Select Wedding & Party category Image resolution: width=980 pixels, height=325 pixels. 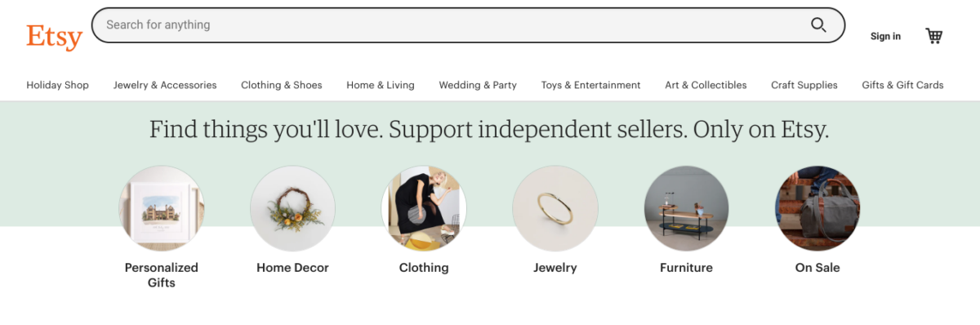tap(478, 85)
